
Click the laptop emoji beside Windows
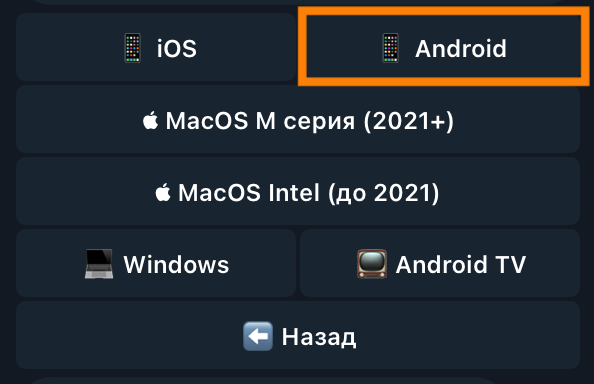point(99,264)
